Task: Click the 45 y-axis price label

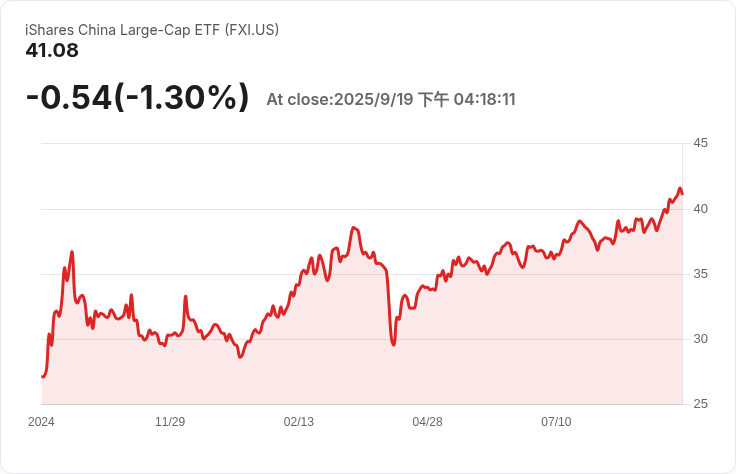Action: (700, 143)
